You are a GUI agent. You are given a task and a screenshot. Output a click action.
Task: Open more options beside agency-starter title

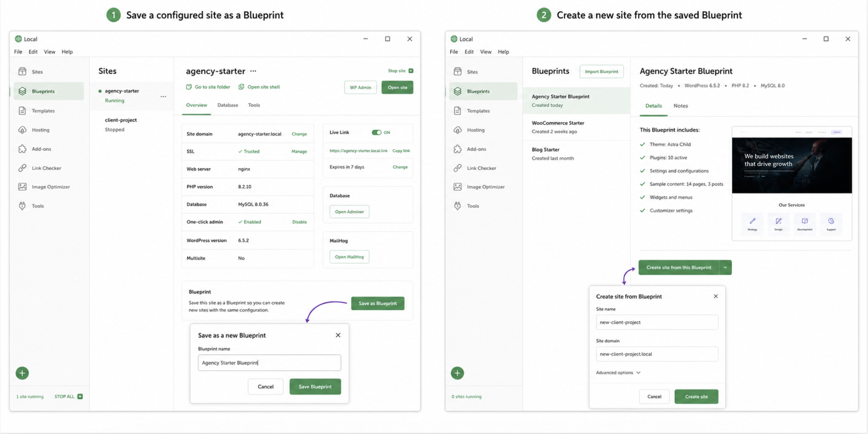(253, 71)
